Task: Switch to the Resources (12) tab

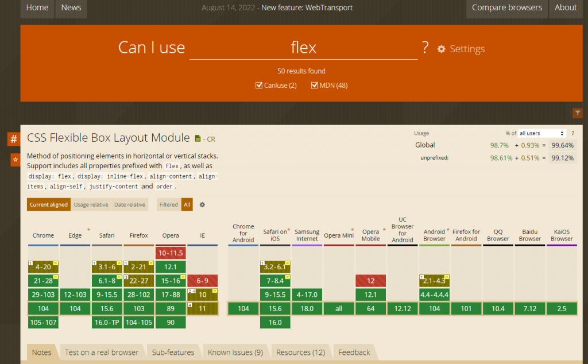Action: [x=300, y=352]
